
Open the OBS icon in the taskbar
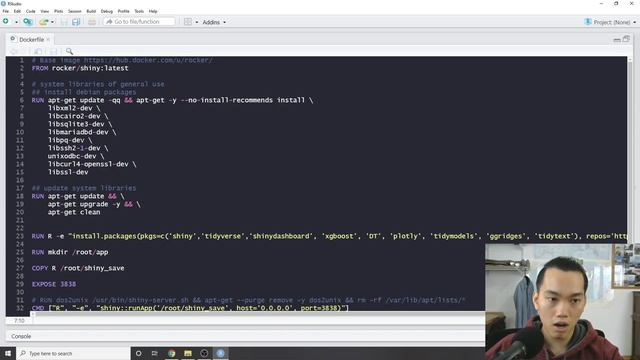(204, 353)
